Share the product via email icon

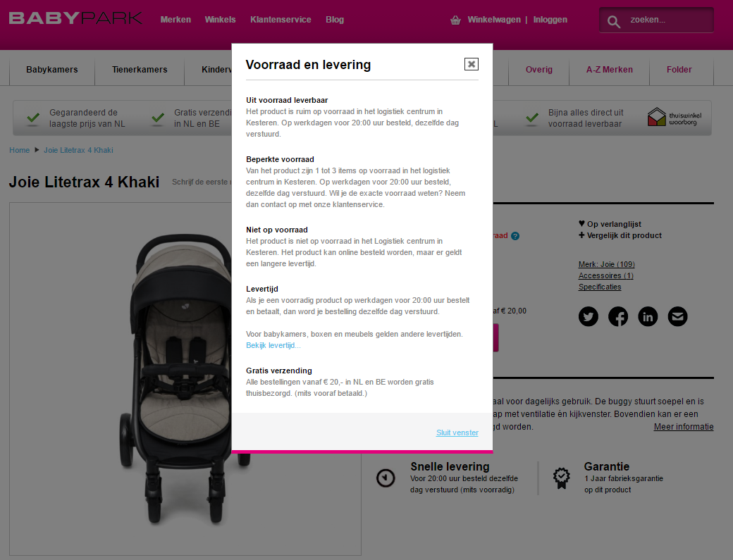pyautogui.click(x=677, y=317)
